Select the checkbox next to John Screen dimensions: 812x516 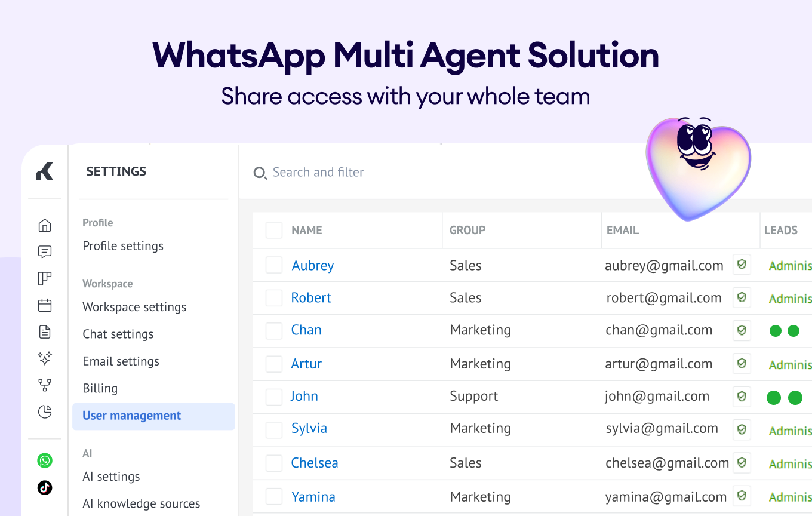(274, 397)
